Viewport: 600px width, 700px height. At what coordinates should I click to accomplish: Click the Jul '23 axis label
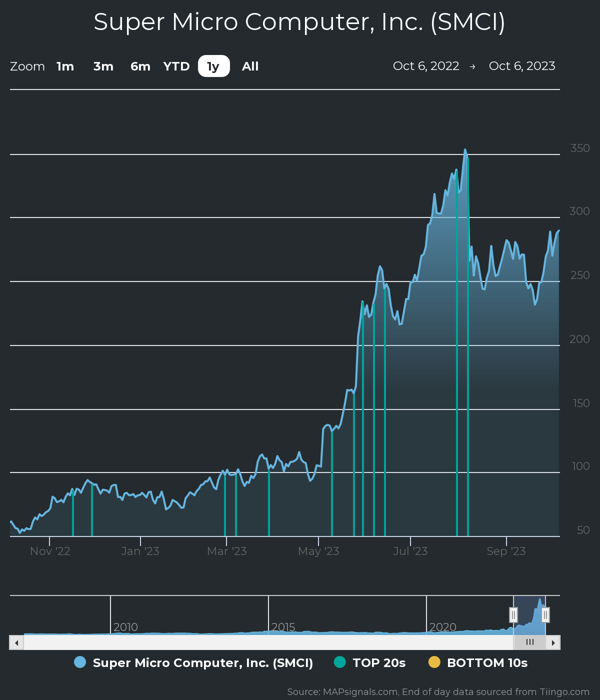[410, 551]
